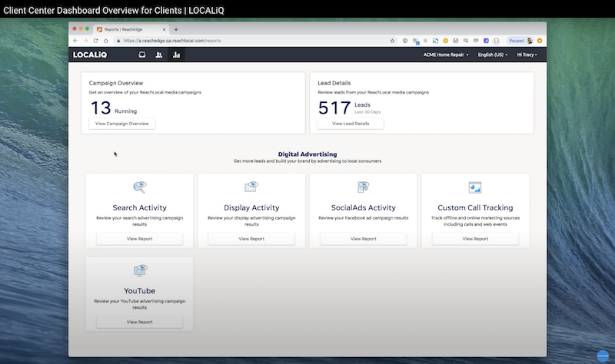615x364 pixels.
Task: Open the English (US) language dropdown
Action: [x=493, y=55]
